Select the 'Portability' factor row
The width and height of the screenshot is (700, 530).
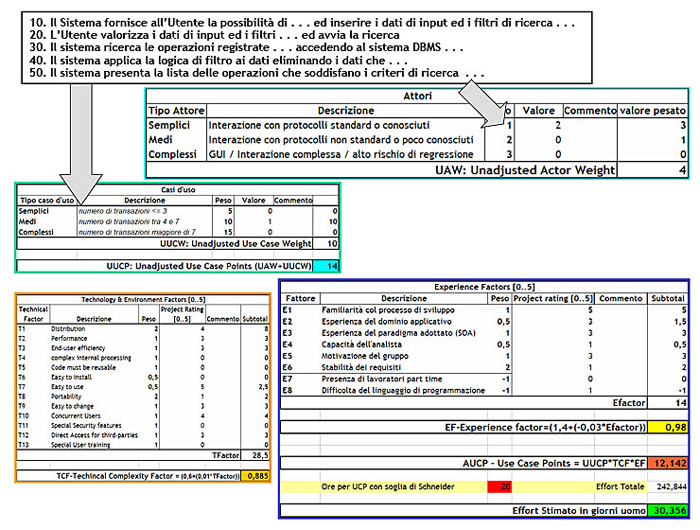(x=143, y=396)
